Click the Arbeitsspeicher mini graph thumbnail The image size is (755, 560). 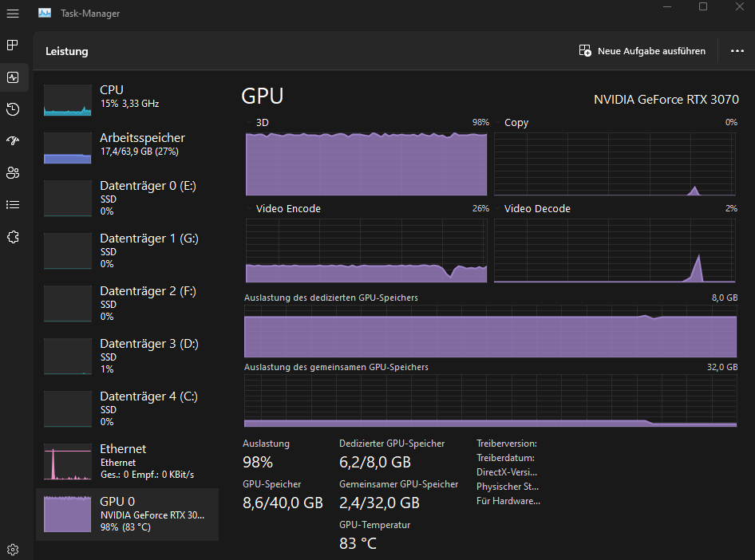67,148
